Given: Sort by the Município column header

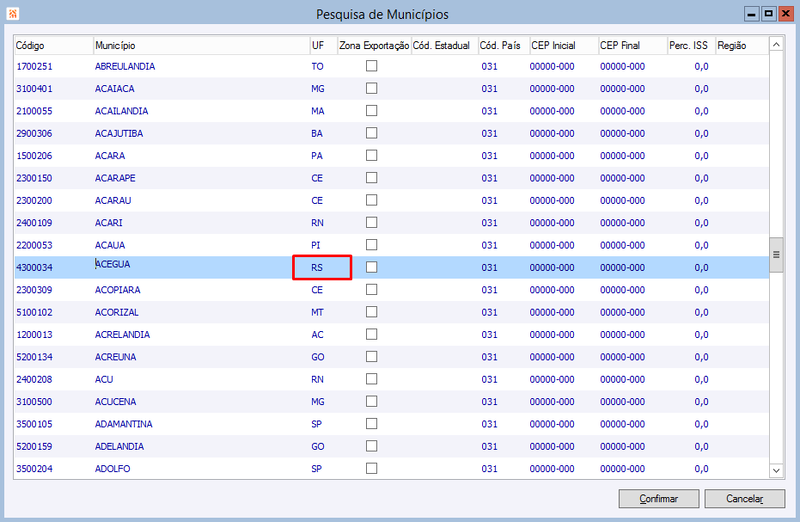Looking at the screenshot, I should (202, 45).
